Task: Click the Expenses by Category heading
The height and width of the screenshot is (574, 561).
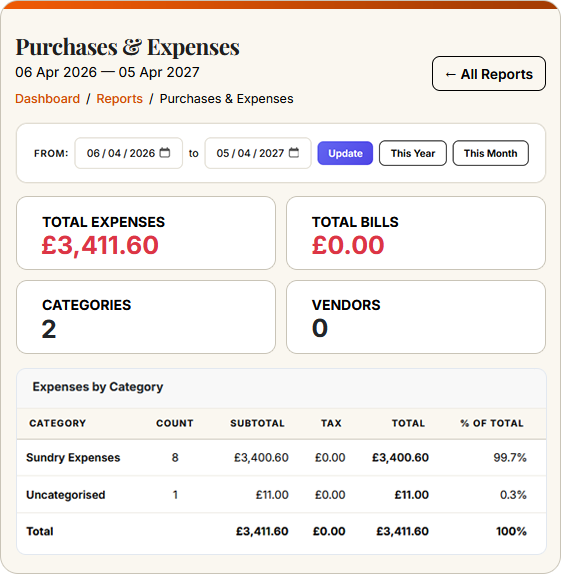Action: coord(98,387)
